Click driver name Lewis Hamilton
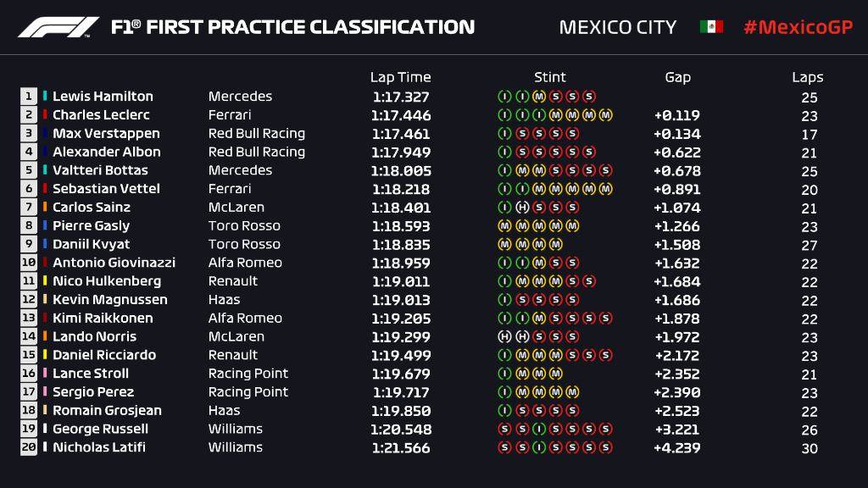Image resolution: width=868 pixels, height=488 pixels. point(103,97)
